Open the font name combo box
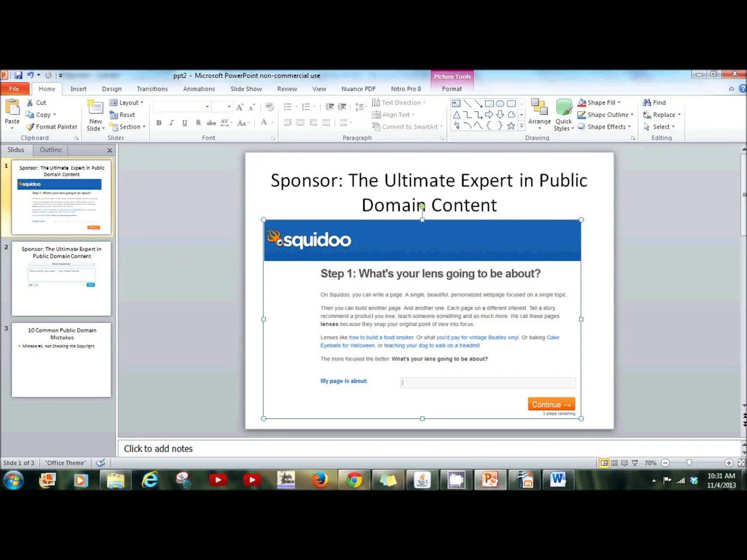 pos(181,107)
